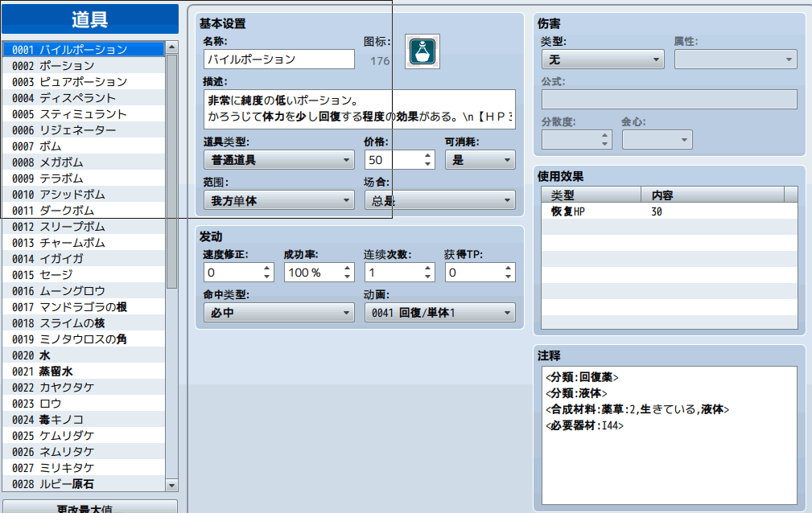
Task: Decrease 连续次数 with the down arrow
Action: point(428,277)
